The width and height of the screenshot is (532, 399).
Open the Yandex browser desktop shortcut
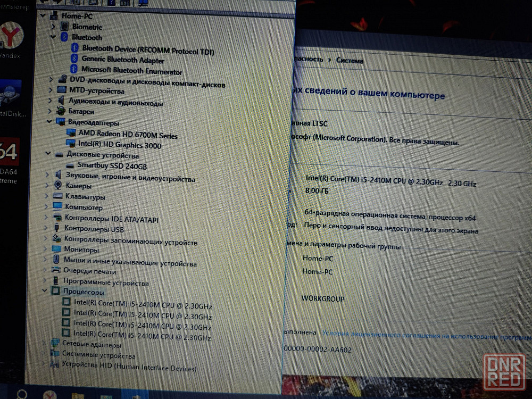pyautogui.click(x=11, y=40)
